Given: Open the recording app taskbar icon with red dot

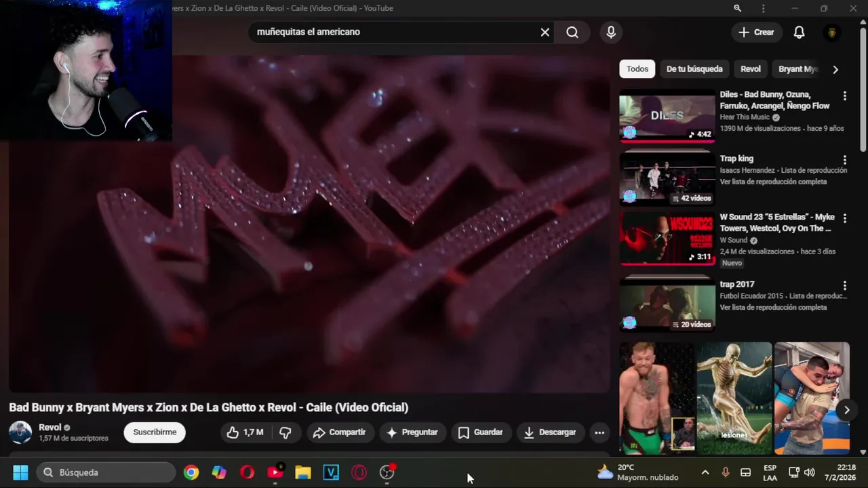Looking at the screenshot, I should 387,472.
